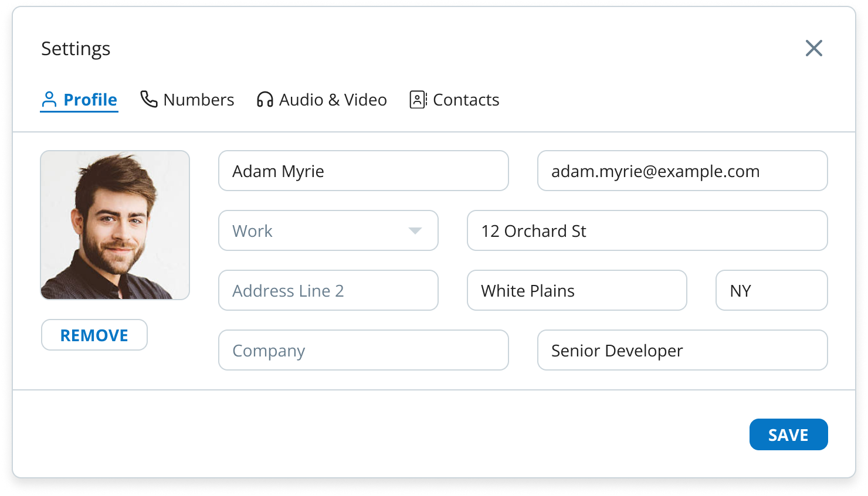Screen dimensions: 868x496
Task: Select the White Plains city field
Action: tap(577, 291)
